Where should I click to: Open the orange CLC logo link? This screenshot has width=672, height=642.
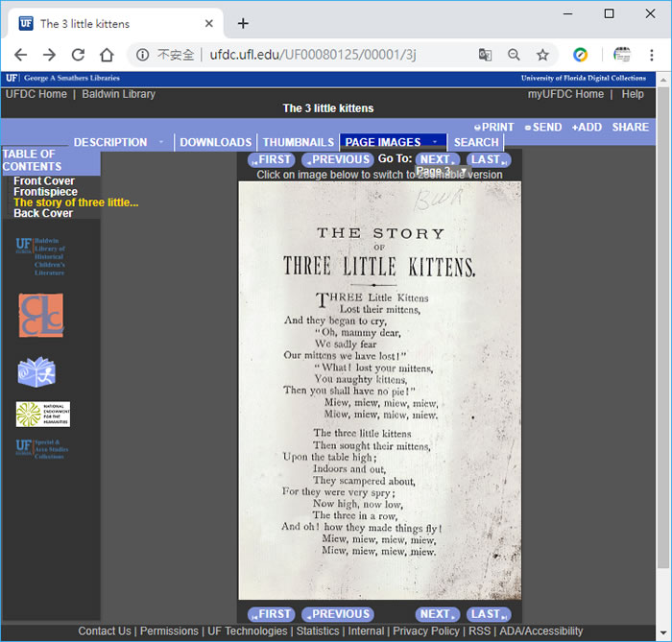click(40, 315)
